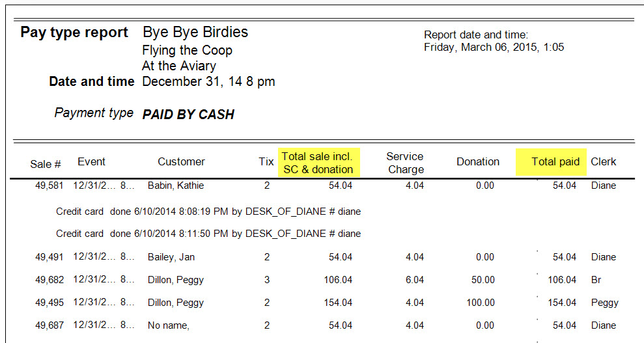Click the first Credit card transaction line
644x343 pixels.
pos(208,212)
